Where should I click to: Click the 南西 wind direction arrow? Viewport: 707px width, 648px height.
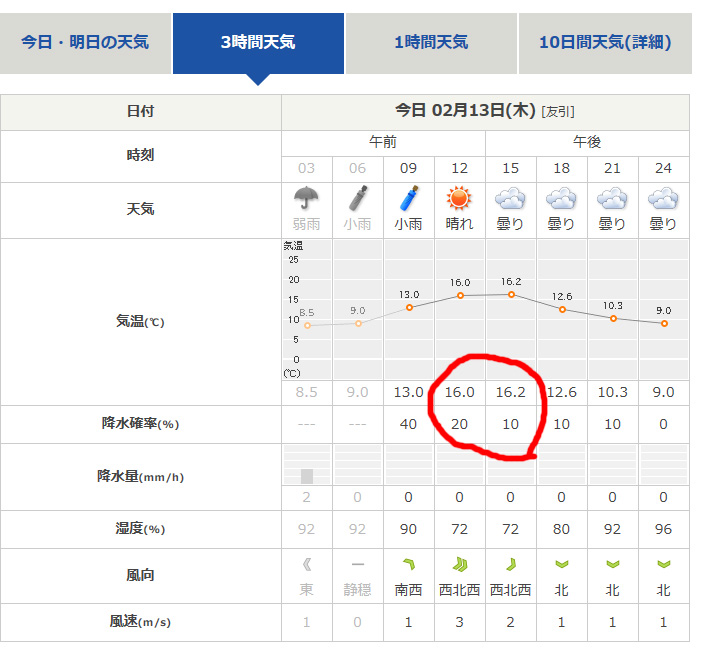(408, 565)
